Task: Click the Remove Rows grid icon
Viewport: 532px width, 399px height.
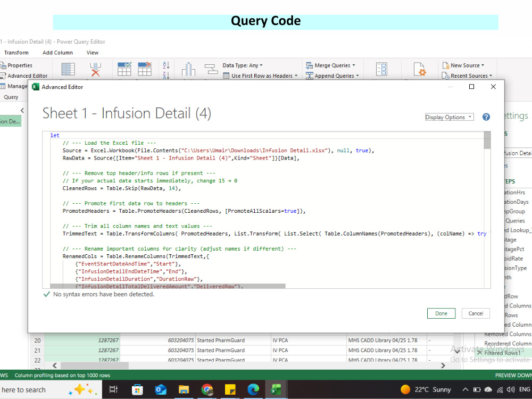Action: (x=145, y=69)
